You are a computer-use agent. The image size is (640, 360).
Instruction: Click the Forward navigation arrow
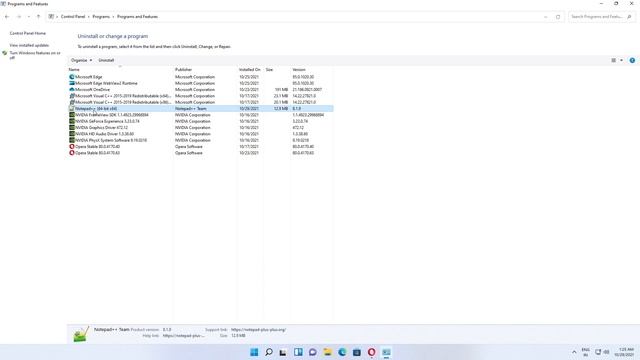tap(19, 17)
